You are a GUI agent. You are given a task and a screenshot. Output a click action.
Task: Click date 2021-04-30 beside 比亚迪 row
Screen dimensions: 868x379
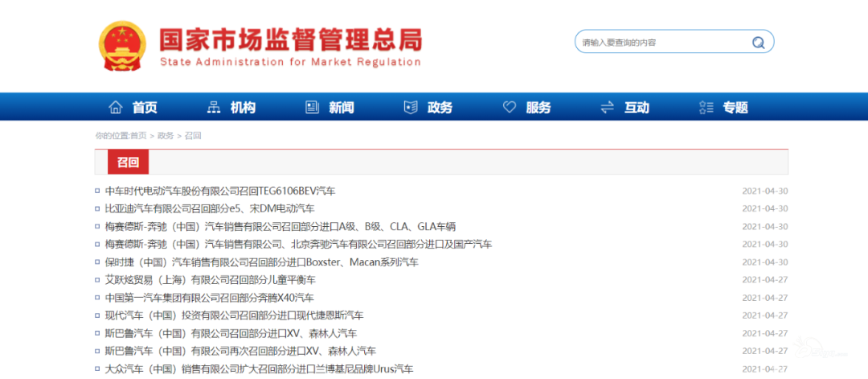[x=765, y=209]
